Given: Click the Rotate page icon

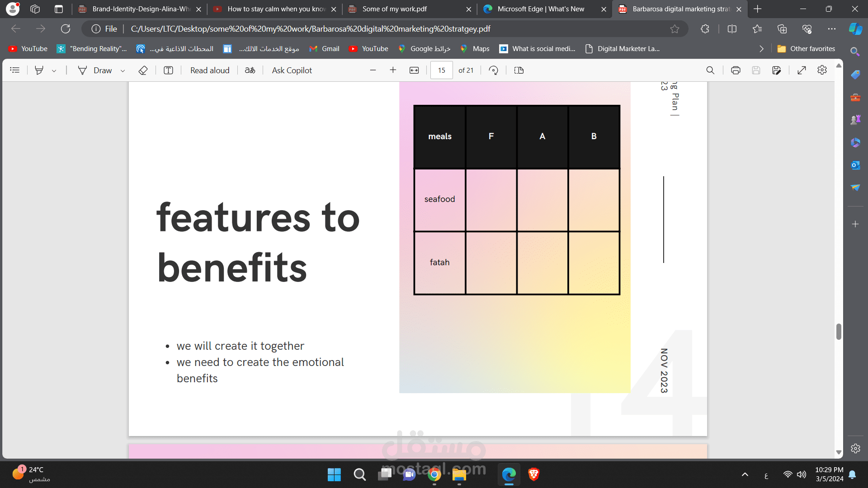Looking at the screenshot, I should pyautogui.click(x=494, y=70).
